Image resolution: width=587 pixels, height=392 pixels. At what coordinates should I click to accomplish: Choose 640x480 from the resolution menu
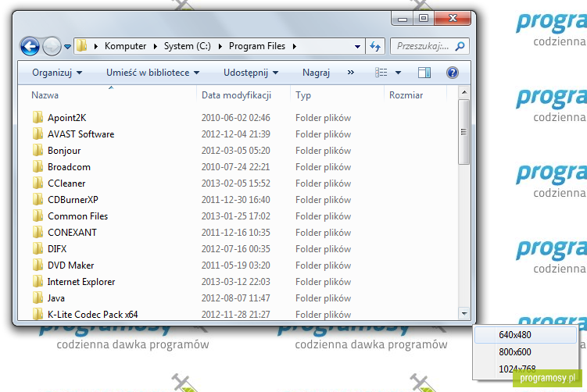pyautogui.click(x=525, y=335)
